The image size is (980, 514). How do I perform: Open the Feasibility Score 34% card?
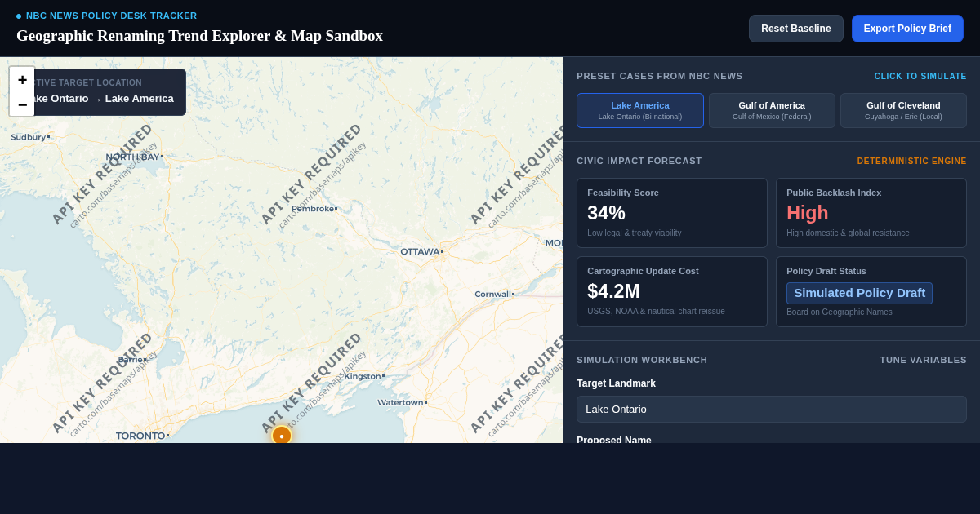click(x=672, y=213)
